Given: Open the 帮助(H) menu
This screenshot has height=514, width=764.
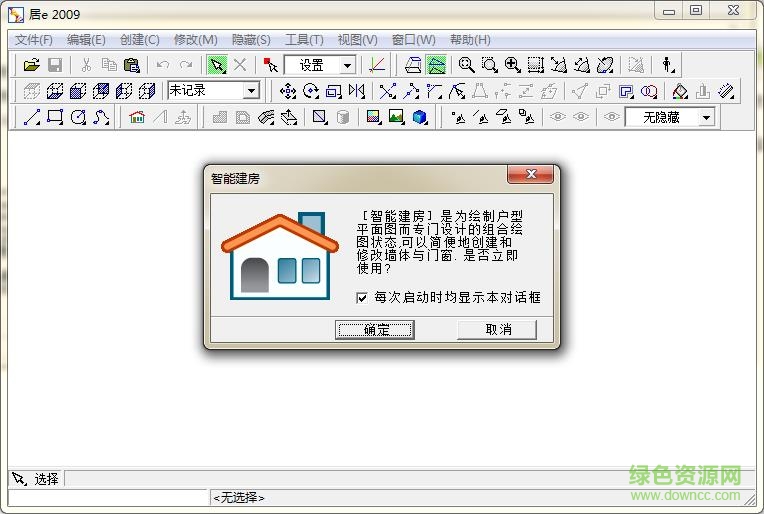Looking at the screenshot, I should (x=470, y=39).
